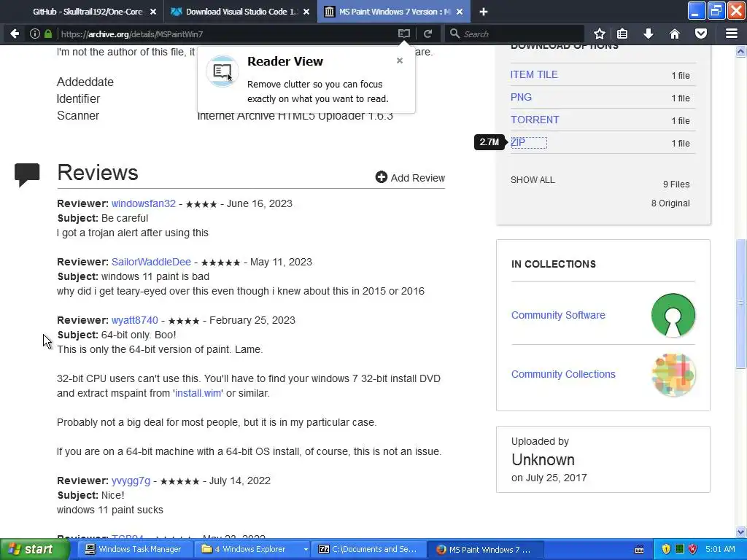The height and width of the screenshot is (560, 747).
Task: Download the ZIP file option
Action: [518, 142]
